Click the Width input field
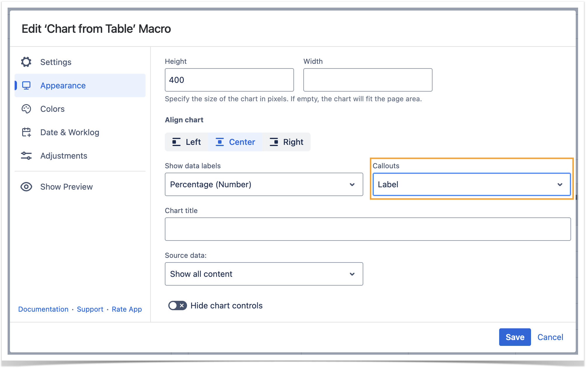 click(x=367, y=80)
